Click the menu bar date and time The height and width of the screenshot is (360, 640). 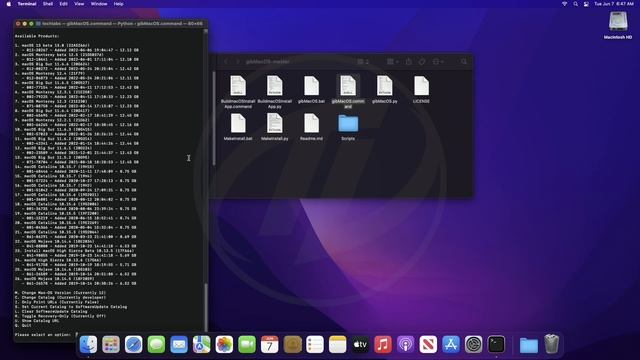613,4
